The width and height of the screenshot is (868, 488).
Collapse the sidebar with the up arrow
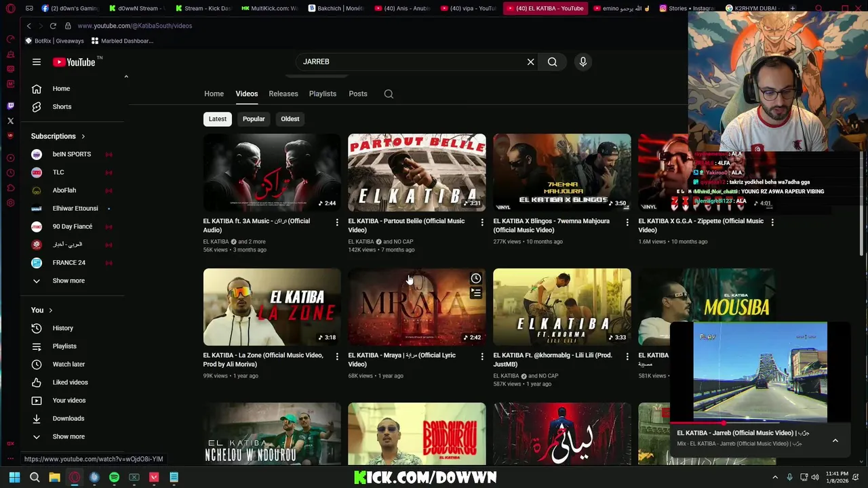pyautogui.click(x=125, y=77)
